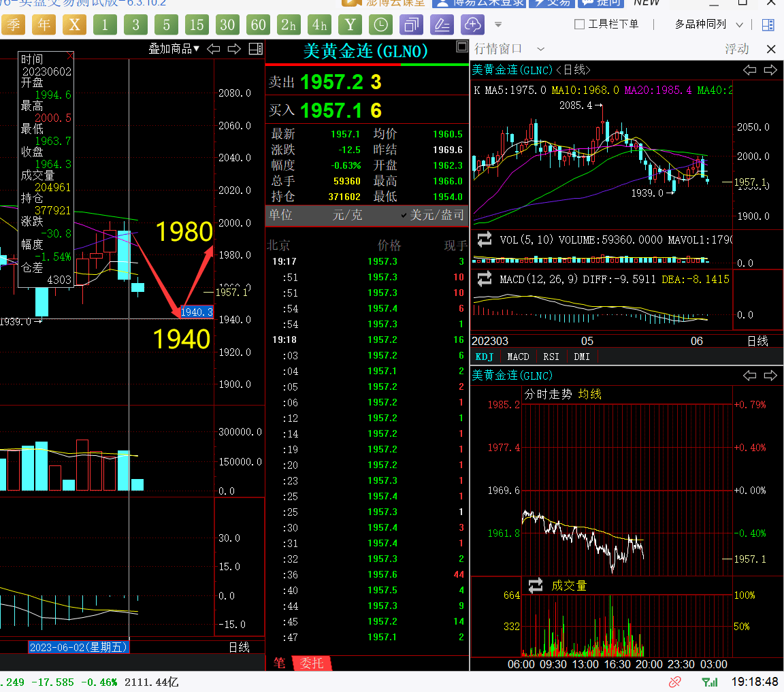
Task: Click the cloud plus icon
Action: 472,25
